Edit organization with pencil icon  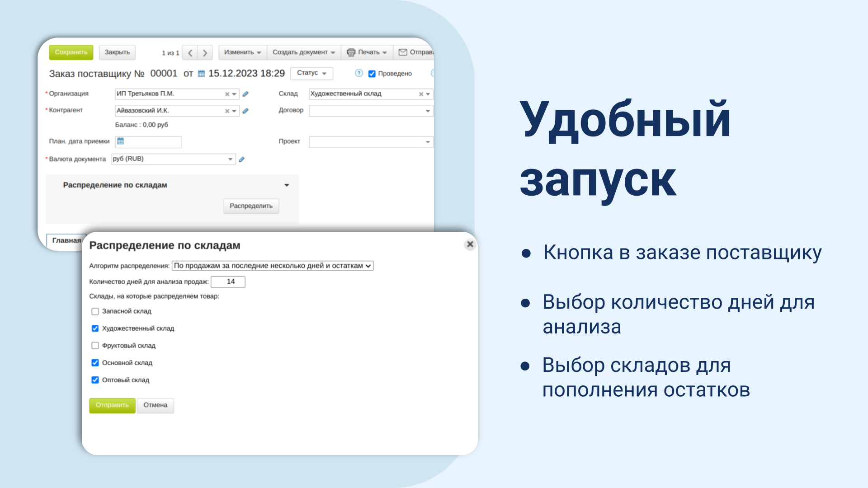245,94
